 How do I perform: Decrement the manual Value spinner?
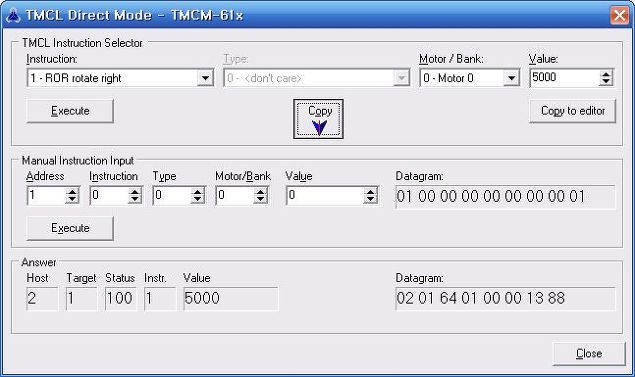coord(370,200)
